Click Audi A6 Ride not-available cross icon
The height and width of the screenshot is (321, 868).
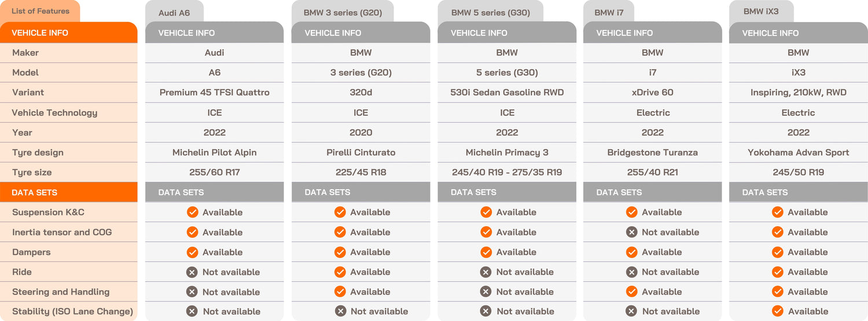click(x=192, y=272)
